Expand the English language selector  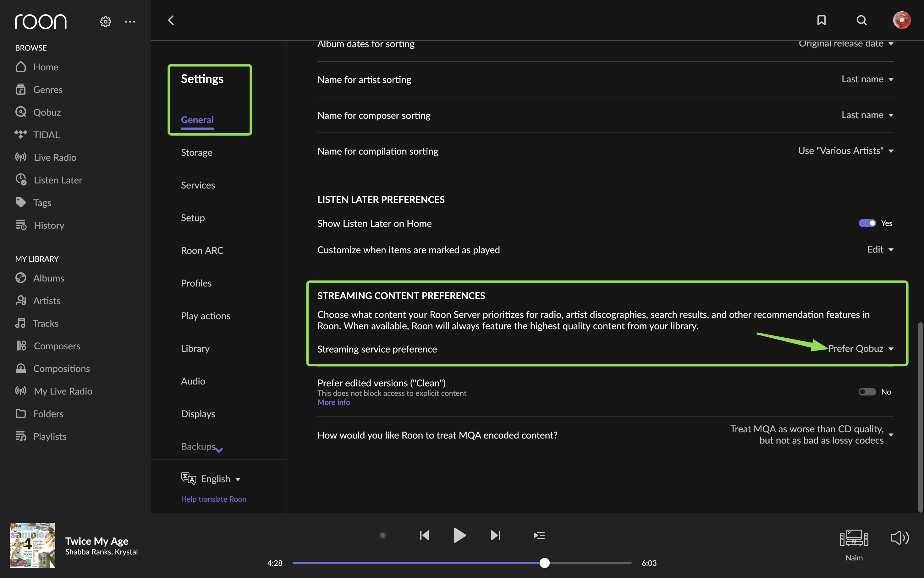click(x=216, y=478)
